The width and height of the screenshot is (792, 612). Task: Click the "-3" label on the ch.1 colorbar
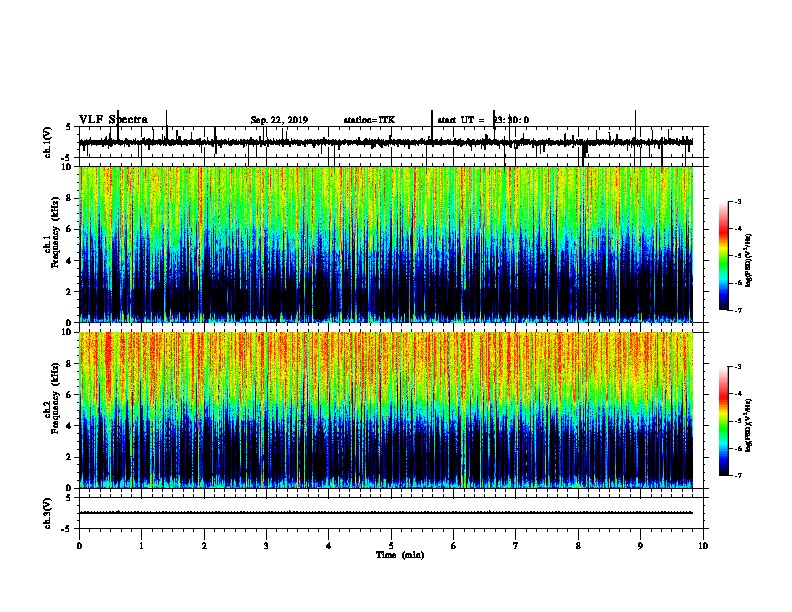point(737,201)
